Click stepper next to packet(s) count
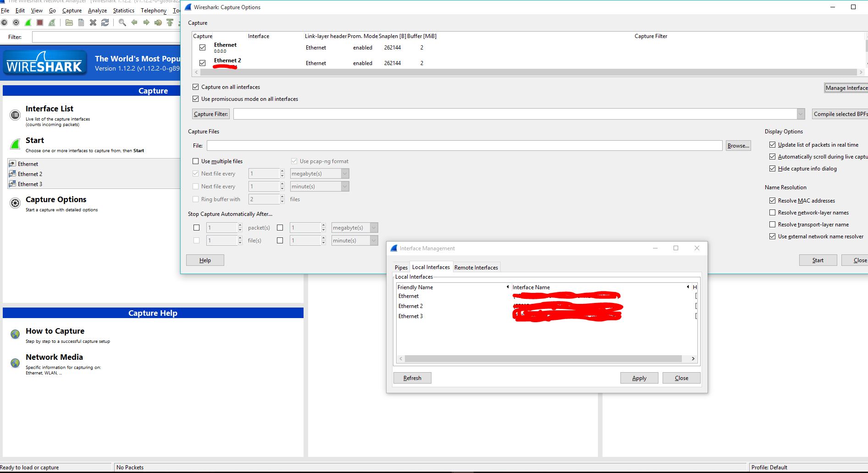Viewport: 868px width, 473px height. [240, 228]
